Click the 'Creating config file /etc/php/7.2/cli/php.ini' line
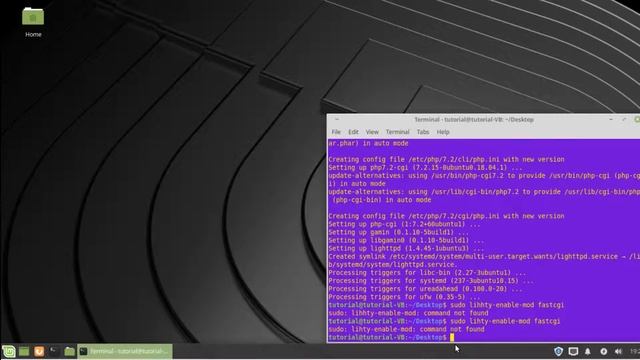 (x=446, y=160)
